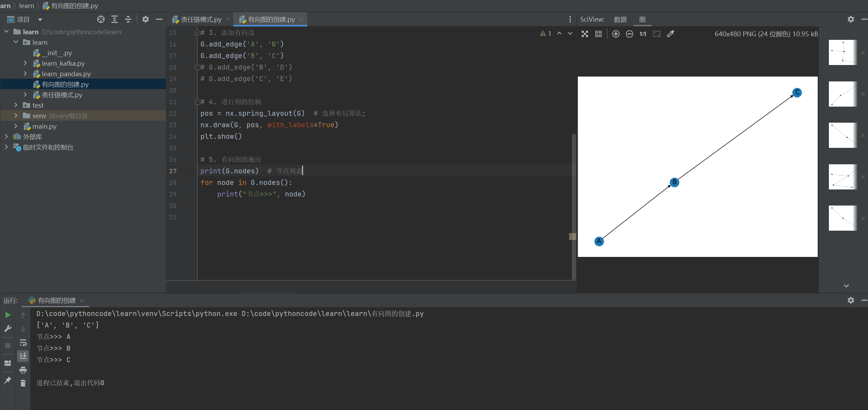Expand the venv library folder

tap(16, 116)
